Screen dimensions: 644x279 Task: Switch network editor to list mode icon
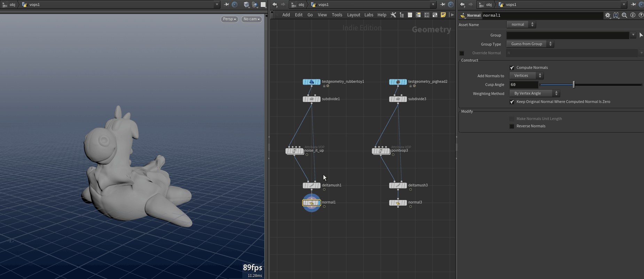[410, 15]
